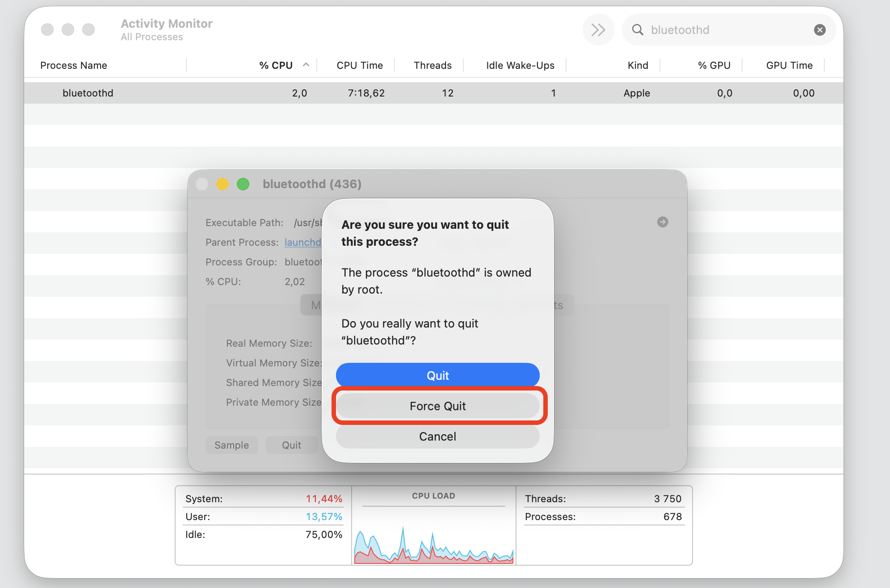Sort by Threads column header
The height and width of the screenshot is (588, 890).
pos(432,65)
